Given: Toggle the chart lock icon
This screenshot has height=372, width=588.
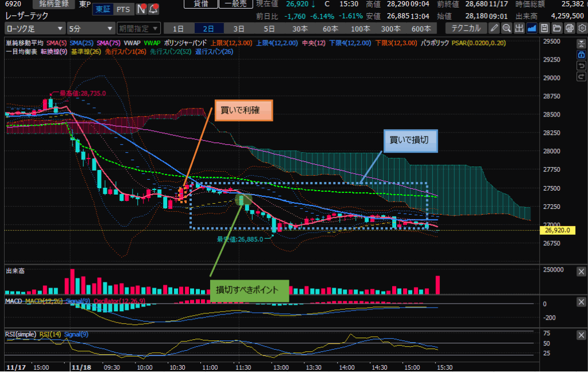Looking at the screenshot, I should click(x=581, y=55).
